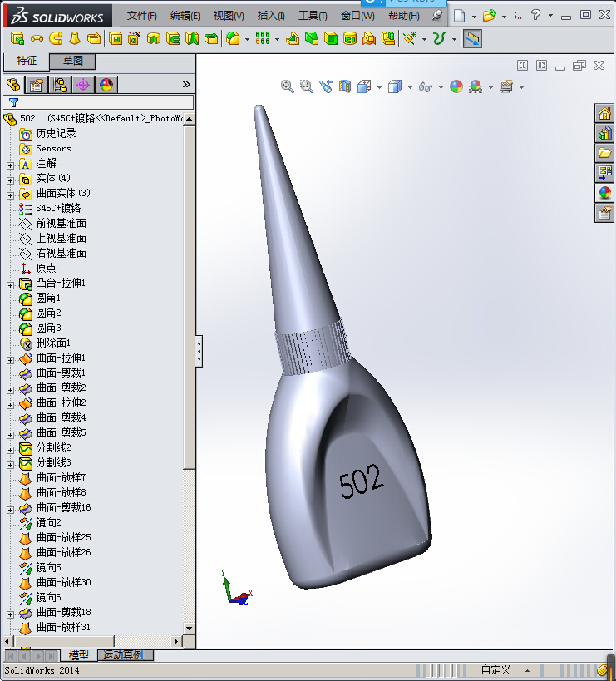Select the Swept Boss/Base tool
The width and height of the screenshot is (616, 681).
click(56, 38)
